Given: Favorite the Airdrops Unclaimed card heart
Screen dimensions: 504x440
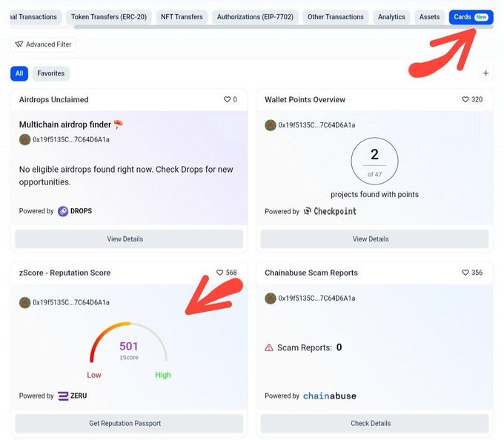Looking at the screenshot, I should click(x=227, y=99).
